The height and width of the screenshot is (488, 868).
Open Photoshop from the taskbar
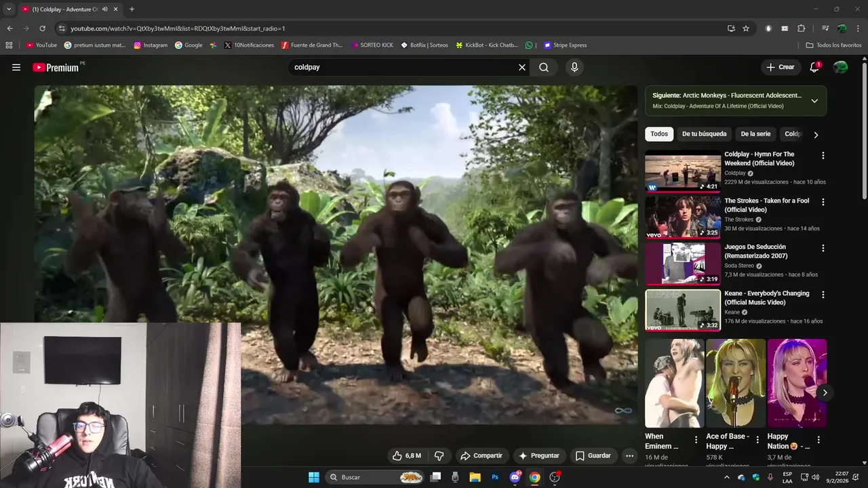495,477
